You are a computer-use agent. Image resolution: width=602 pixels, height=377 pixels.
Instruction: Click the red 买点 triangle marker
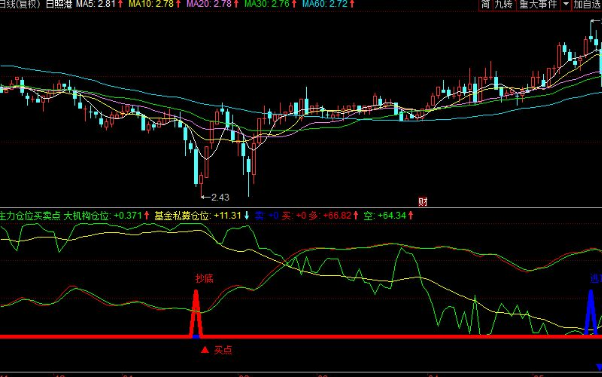click(205, 349)
